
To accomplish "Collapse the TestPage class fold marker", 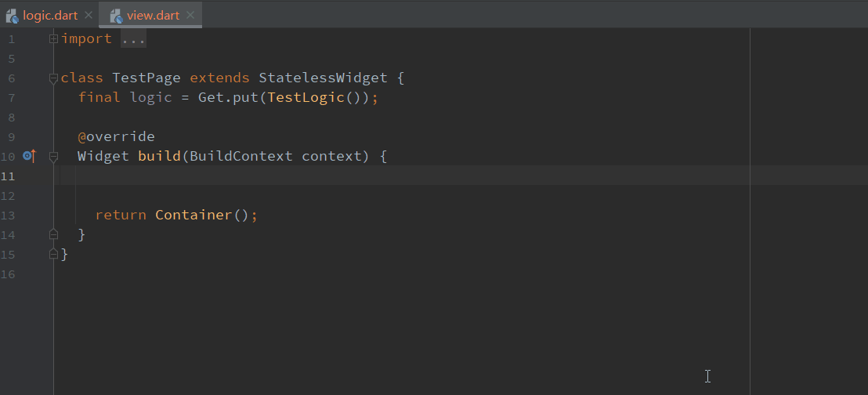I will click(x=53, y=78).
